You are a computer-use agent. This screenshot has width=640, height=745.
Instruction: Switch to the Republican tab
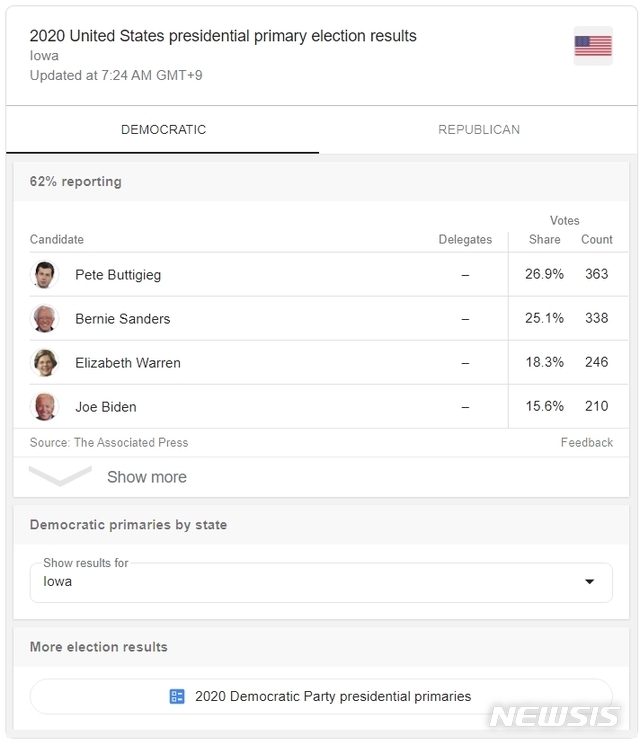pyautogui.click(x=479, y=130)
